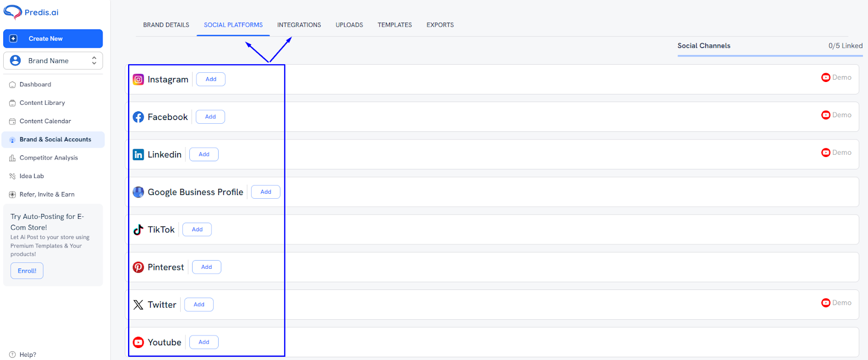
Task: Click the plus icon in Create New
Action: tap(14, 39)
